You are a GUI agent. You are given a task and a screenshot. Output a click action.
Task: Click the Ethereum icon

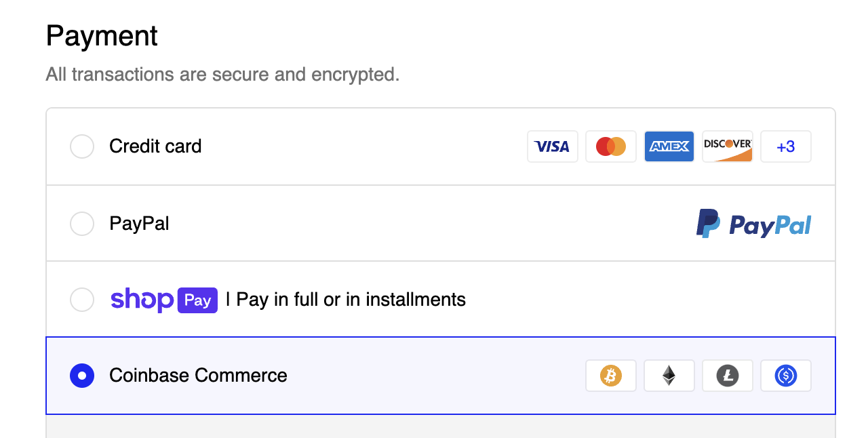coord(669,376)
